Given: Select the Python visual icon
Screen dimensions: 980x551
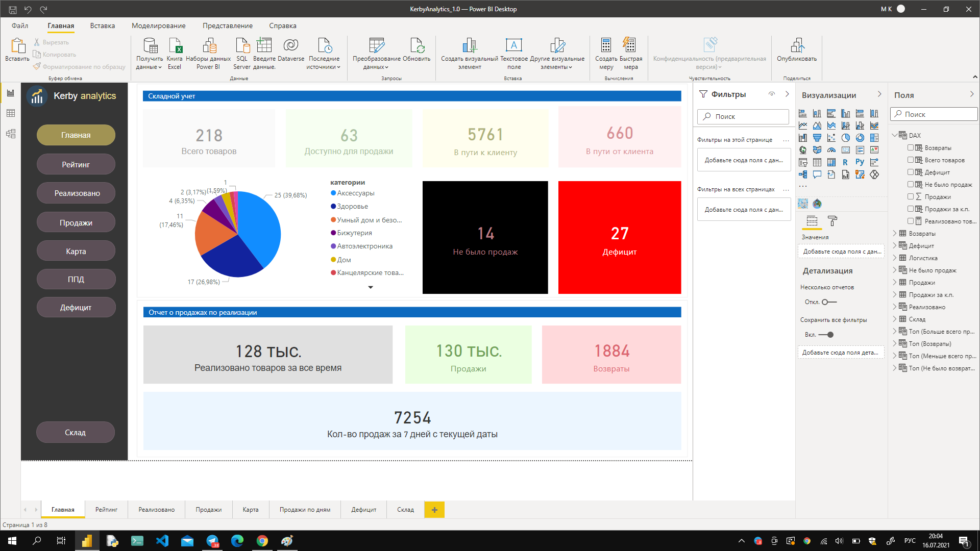Looking at the screenshot, I should click(x=860, y=162).
